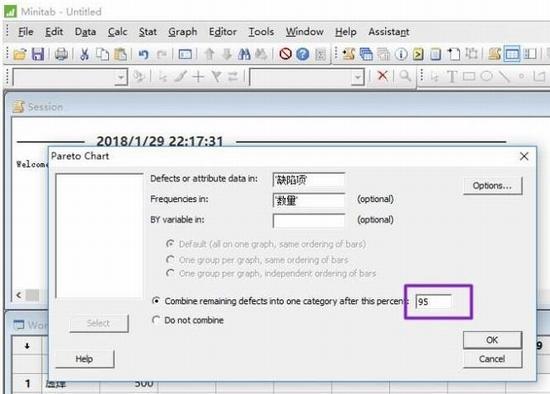Select the line drawing tool
Image resolution: width=550 pixels, height=394 pixels.
coord(504,76)
